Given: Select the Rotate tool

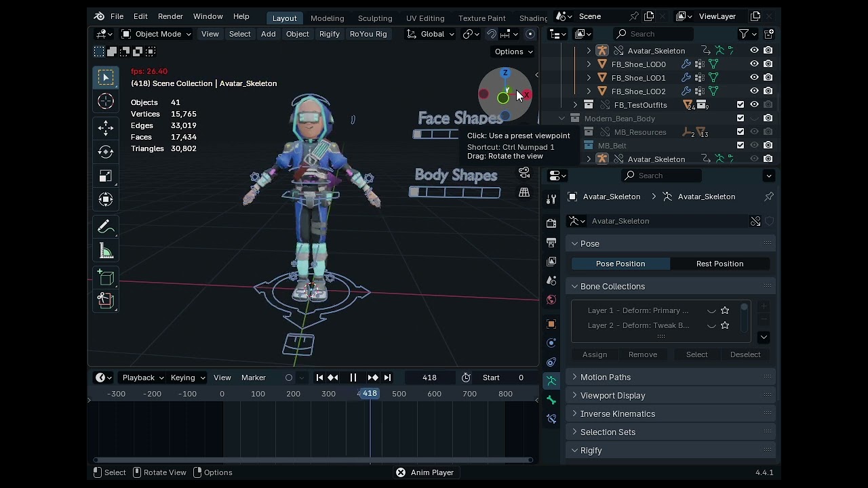Looking at the screenshot, I should coord(106,152).
